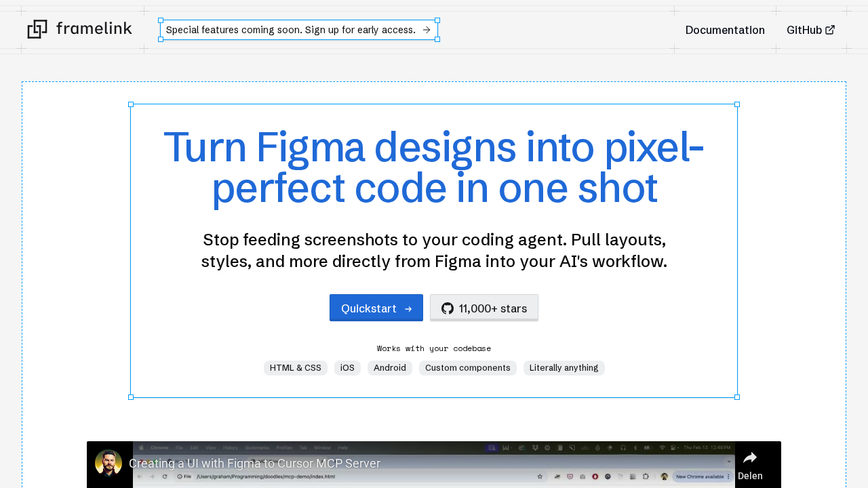The width and height of the screenshot is (868, 488).
Task: Open the three-dot menu beside New Chrome available
Action: tap(727, 476)
